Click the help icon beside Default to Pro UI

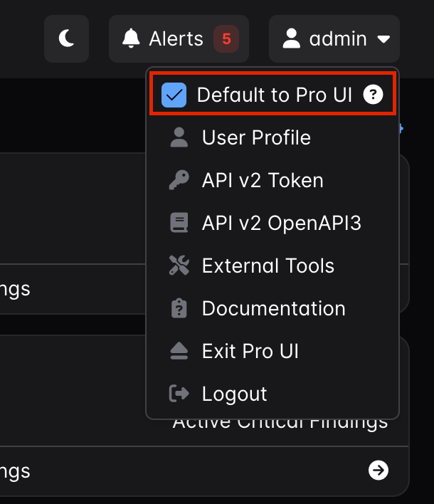(x=373, y=95)
